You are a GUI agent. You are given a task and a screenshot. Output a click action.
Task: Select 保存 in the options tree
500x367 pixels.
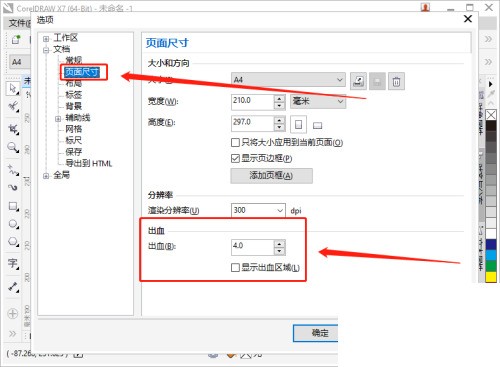pos(73,152)
